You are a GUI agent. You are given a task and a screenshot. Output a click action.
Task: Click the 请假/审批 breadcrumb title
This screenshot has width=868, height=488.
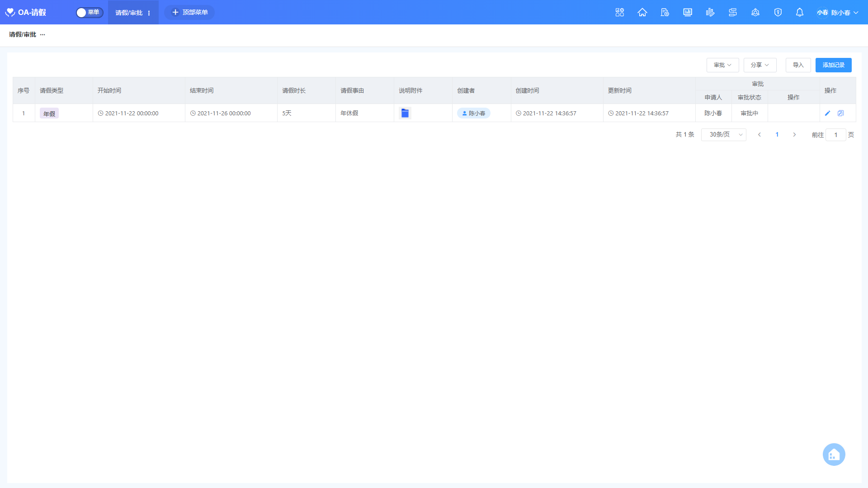click(x=23, y=34)
